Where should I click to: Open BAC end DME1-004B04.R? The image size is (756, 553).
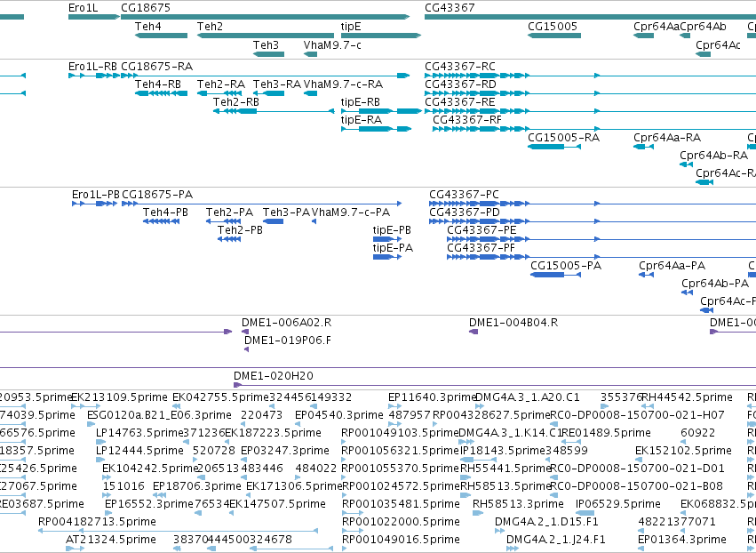coord(513,323)
